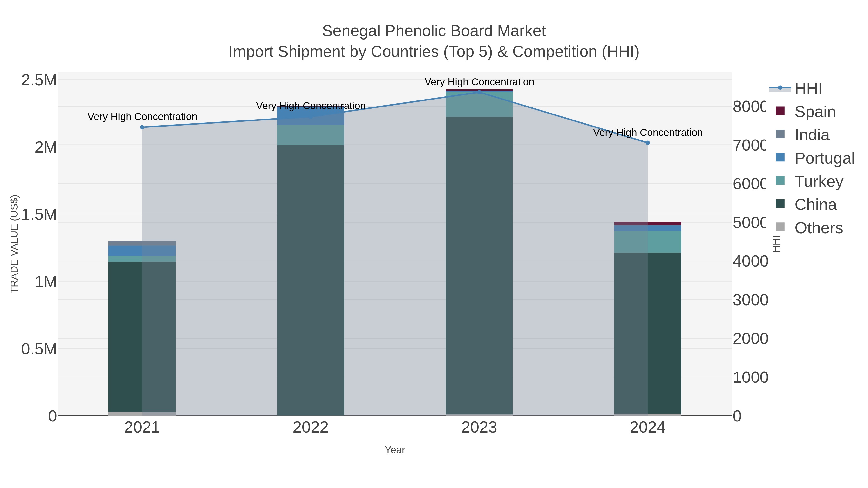Click the Spain maroon legend swatch
Image resolution: width=868 pixels, height=488 pixels.
[780, 111]
